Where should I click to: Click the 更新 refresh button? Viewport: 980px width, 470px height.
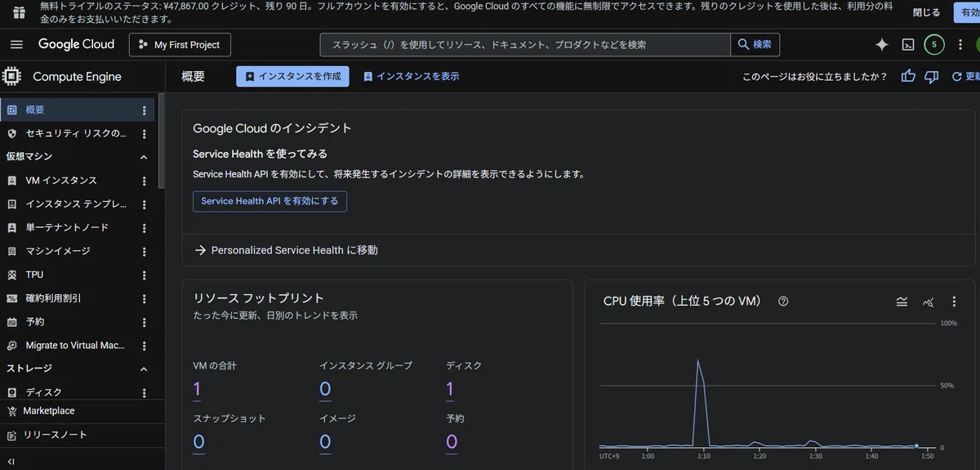point(967,76)
